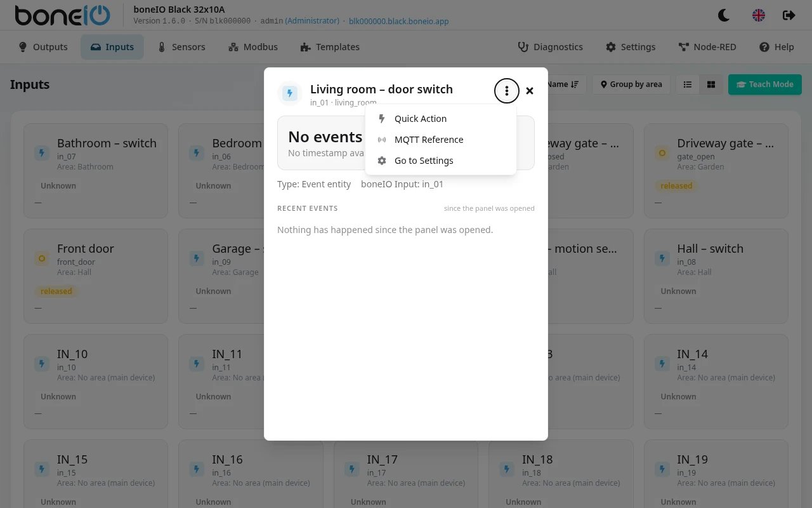Switch to list view layout
The height and width of the screenshot is (508, 812).
click(x=688, y=84)
